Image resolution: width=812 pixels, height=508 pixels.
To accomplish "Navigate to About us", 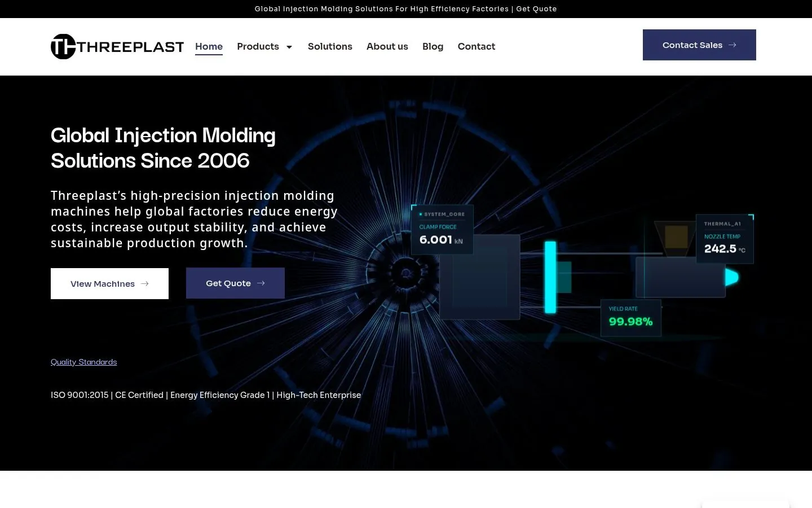I will click(x=387, y=46).
